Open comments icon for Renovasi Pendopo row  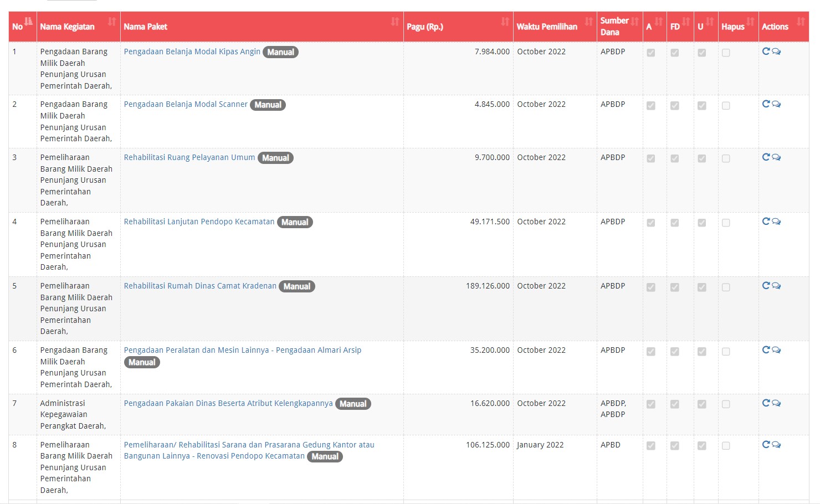tap(776, 445)
